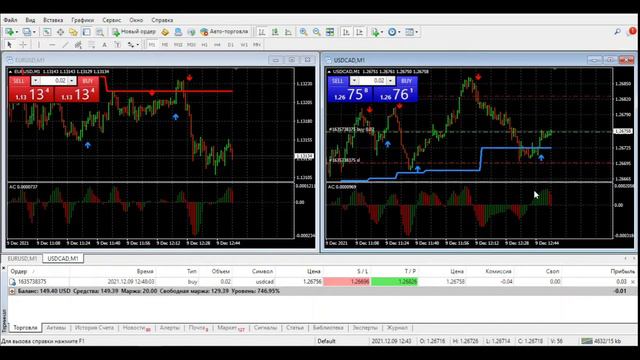Expand the Periods clock dropdown
The height and width of the screenshot is (360, 640).
coord(399,32)
